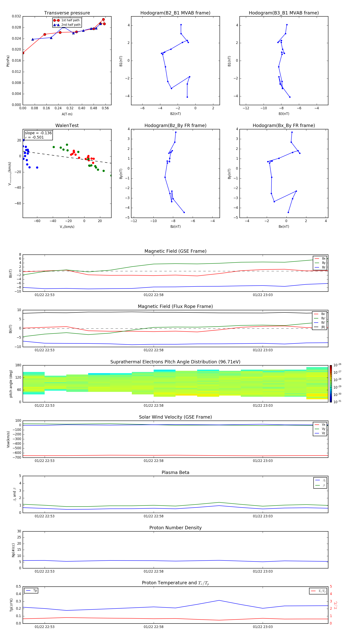The width and height of the screenshot is (351, 644).
Task: Click the "VA(km/s)" x-axis label
Action: 67,227
